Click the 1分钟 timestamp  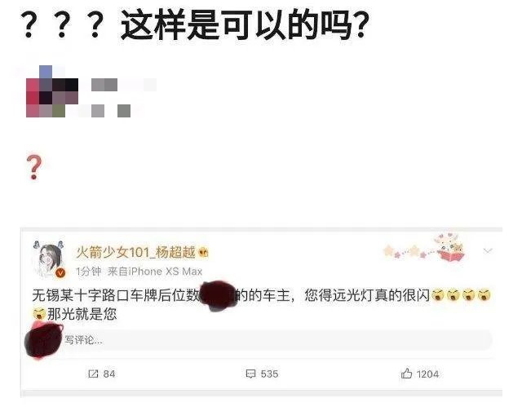(x=88, y=272)
